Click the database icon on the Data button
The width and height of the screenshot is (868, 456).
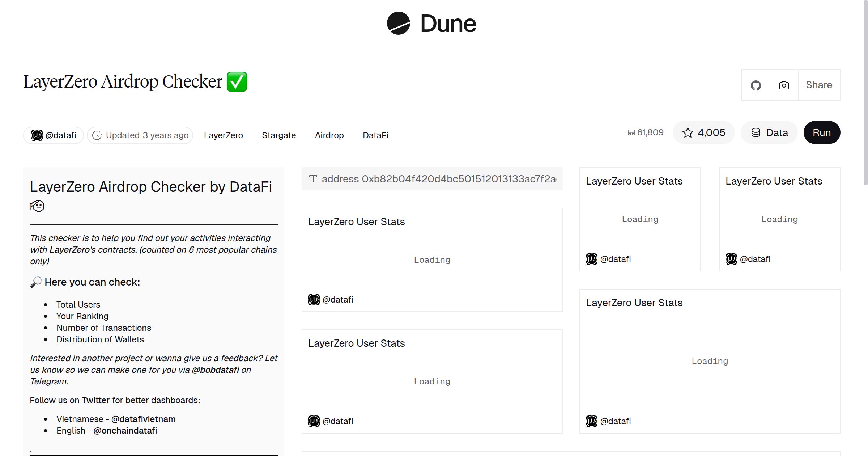756,132
